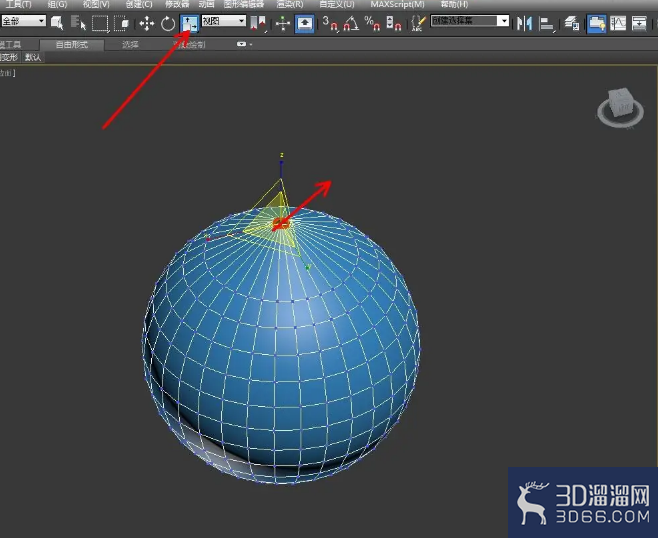Open Edit Named Selection Sets
The width and height of the screenshot is (658, 538).
click(x=418, y=24)
